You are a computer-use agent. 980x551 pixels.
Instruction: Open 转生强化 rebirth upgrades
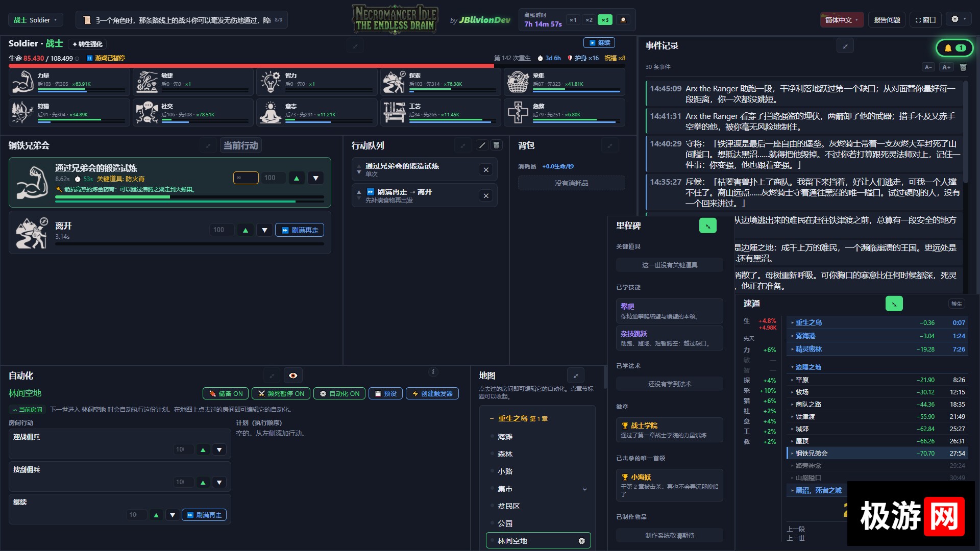(88, 44)
